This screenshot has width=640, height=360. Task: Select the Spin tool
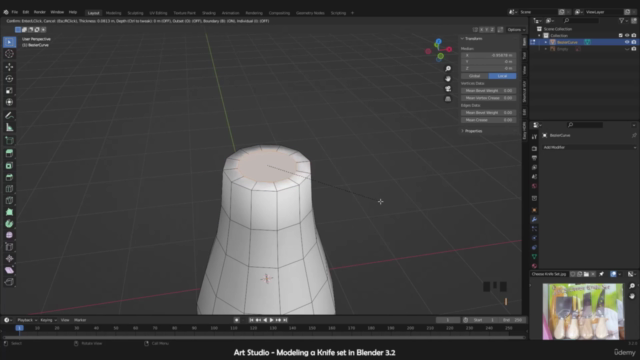9,224
